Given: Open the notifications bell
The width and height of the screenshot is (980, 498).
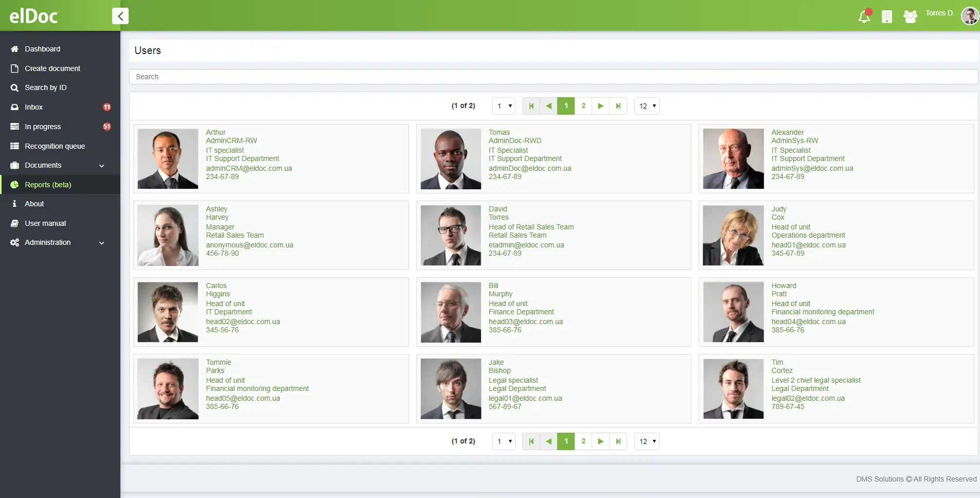Looking at the screenshot, I should pyautogui.click(x=864, y=16).
